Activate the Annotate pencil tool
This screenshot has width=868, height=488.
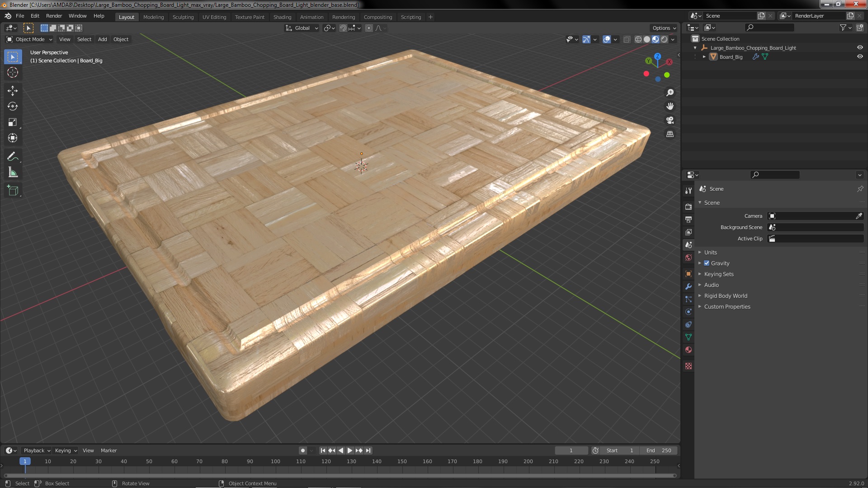tap(13, 156)
